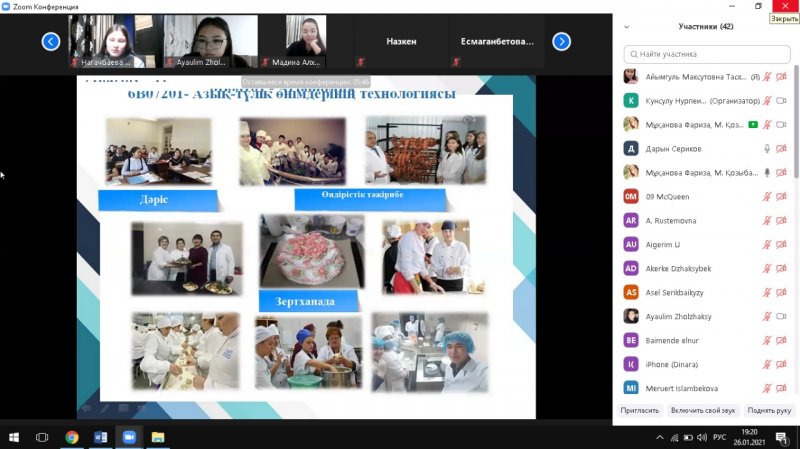800x449 pixels.
Task: Click muted mic icon for Кунсулу Нурпеи organizer
Action: pyautogui.click(x=767, y=101)
